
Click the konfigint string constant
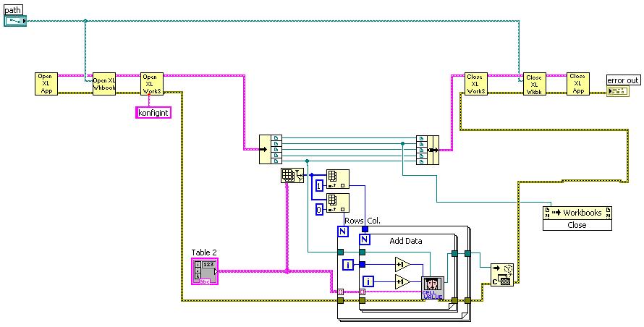pos(153,113)
